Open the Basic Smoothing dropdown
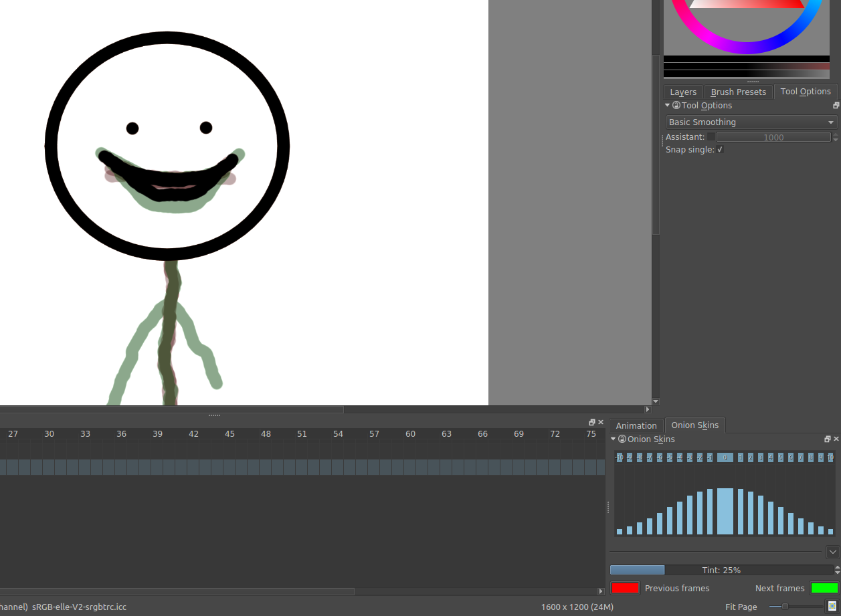Screen dimensions: 841x616 751,122
